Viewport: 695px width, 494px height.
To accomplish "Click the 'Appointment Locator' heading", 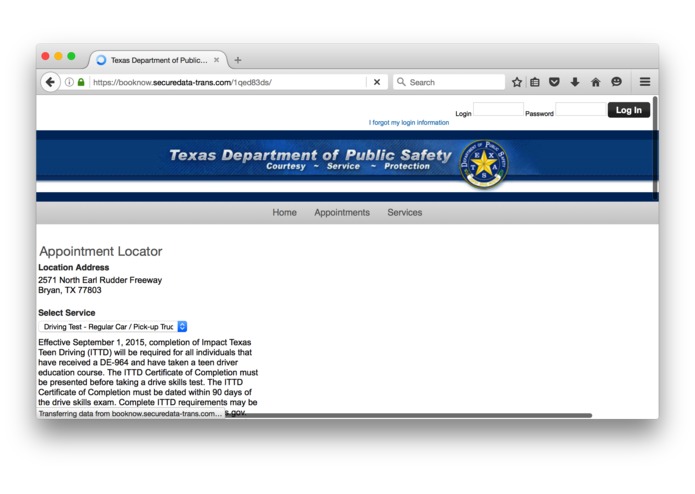I will point(101,251).
